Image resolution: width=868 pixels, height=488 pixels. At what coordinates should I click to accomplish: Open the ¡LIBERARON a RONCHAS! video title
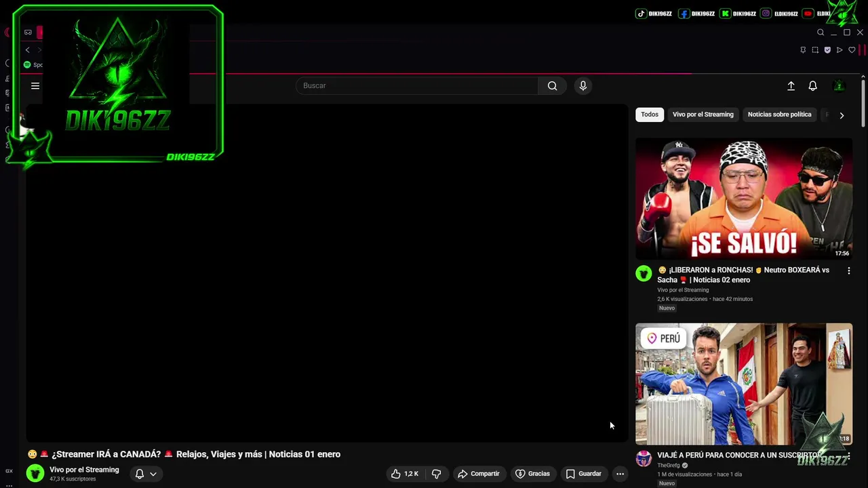click(743, 274)
